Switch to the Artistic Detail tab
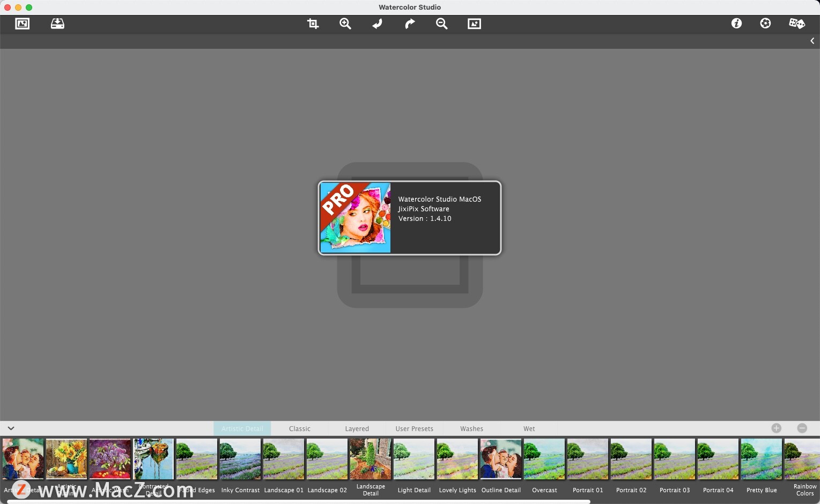Screen dimensions: 820x504 point(242,428)
